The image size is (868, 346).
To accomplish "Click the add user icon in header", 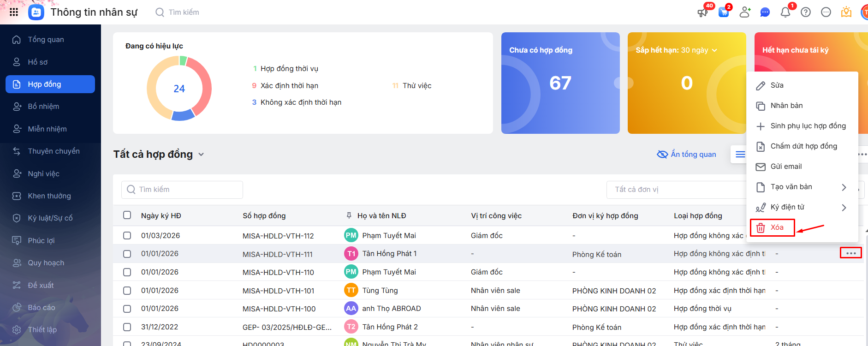I will click(x=744, y=12).
